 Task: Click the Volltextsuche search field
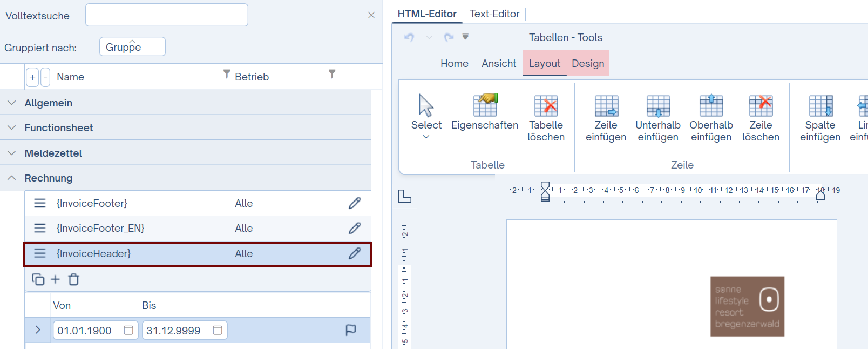click(166, 15)
